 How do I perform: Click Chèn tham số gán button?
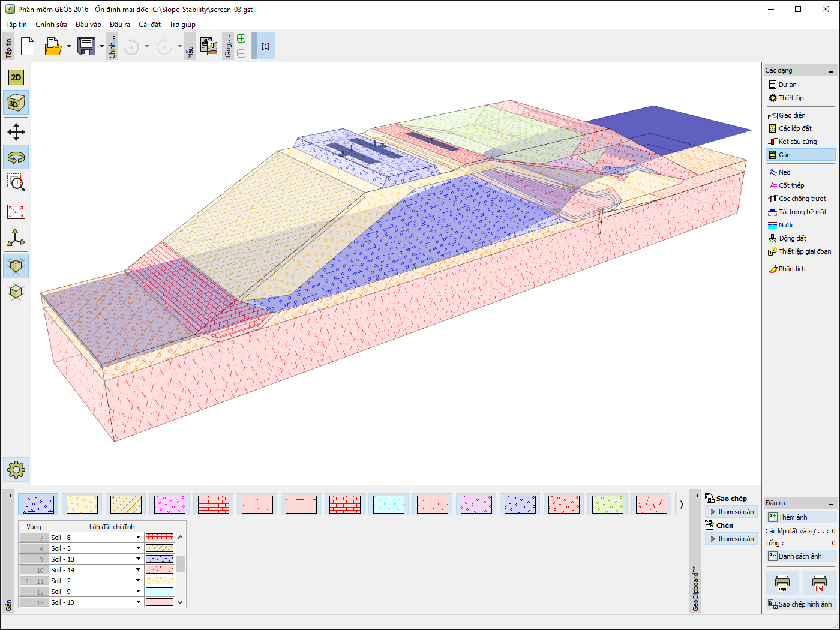(731, 539)
